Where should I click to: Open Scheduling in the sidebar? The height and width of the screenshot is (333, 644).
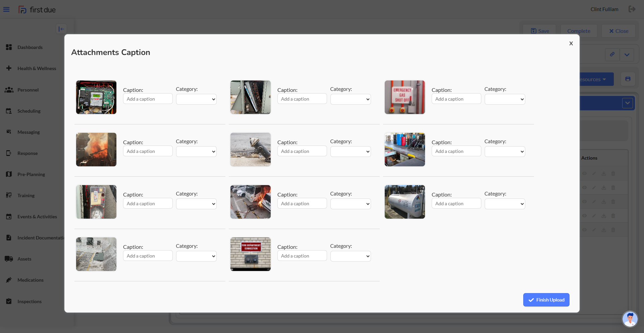[x=29, y=111]
